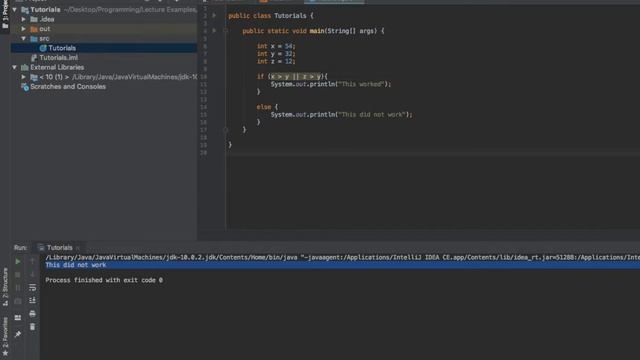
Task: Click 'Process finished with exit code 0' line
Action: point(104,280)
